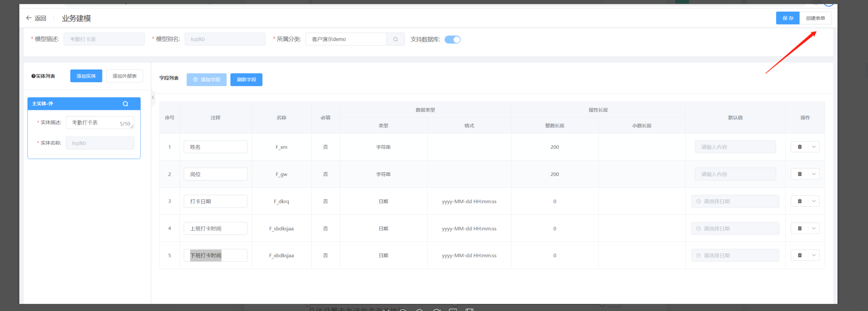Click the search icon in 主实体-外 header
The image size is (868, 311).
(126, 104)
